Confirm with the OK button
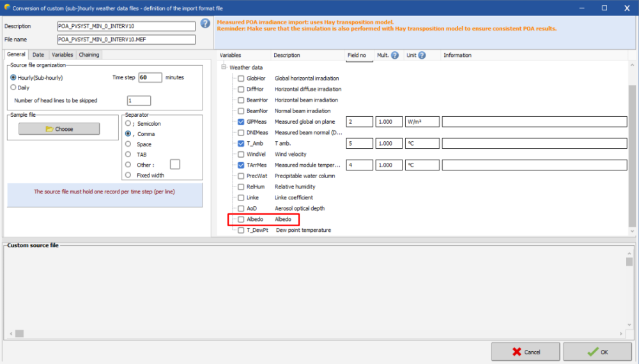 click(x=597, y=352)
